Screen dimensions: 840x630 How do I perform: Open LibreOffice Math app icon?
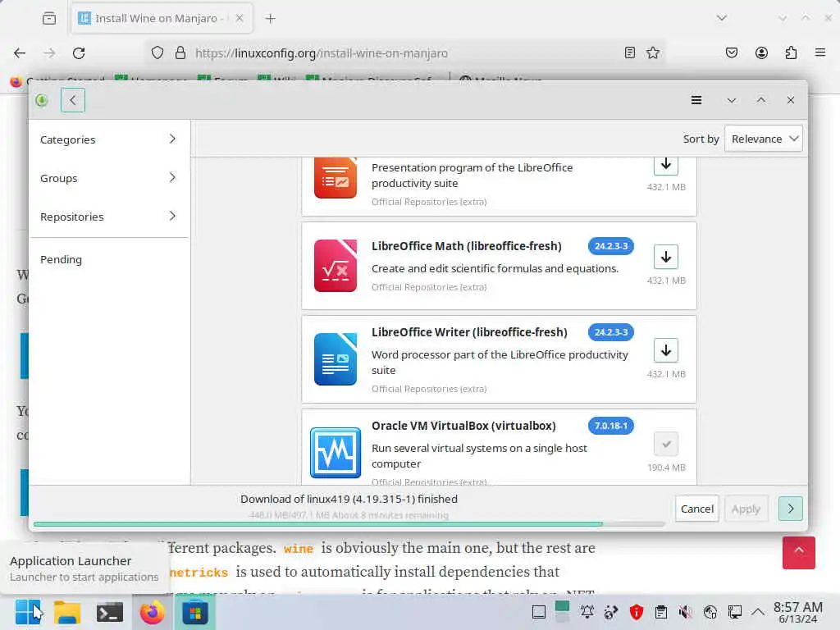point(336,266)
